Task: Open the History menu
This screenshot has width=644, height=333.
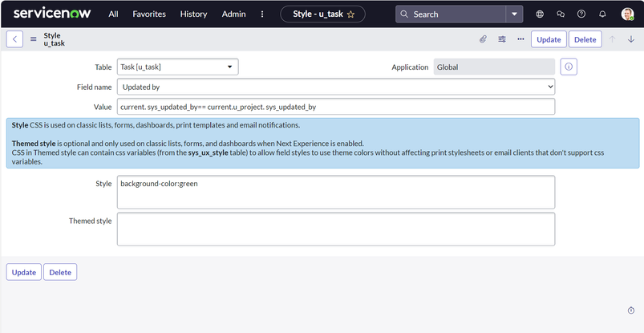Action: coord(193,14)
